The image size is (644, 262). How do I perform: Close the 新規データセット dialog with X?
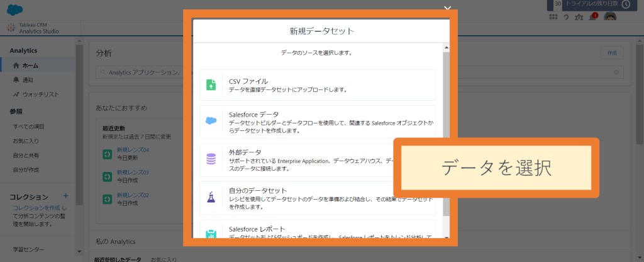(x=447, y=8)
